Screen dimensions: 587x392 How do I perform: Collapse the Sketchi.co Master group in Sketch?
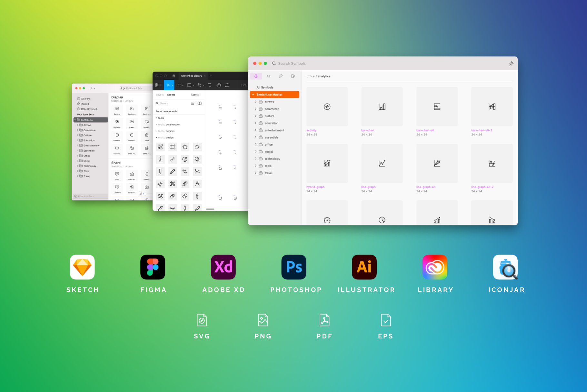coord(253,95)
